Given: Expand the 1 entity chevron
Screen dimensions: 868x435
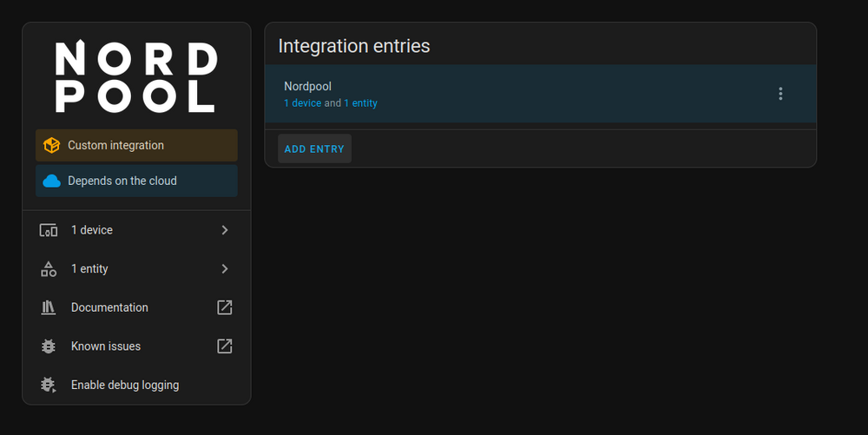Looking at the screenshot, I should 225,269.
